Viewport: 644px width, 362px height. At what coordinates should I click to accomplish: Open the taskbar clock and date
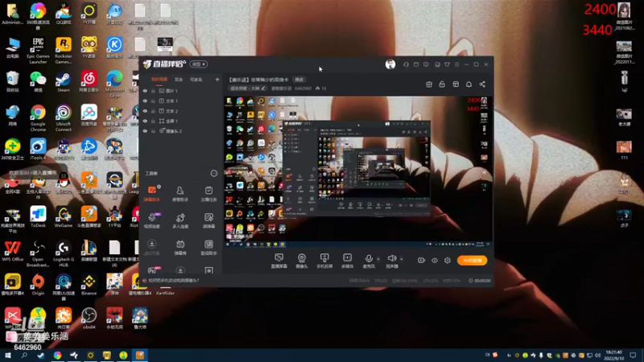click(614, 356)
